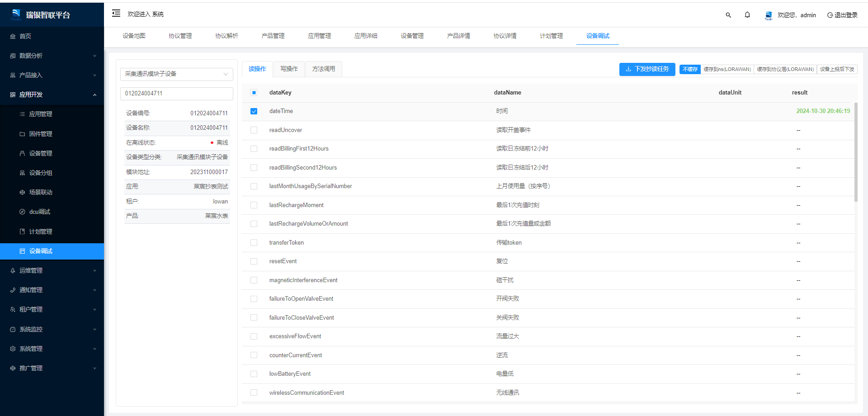The height and width of the screenshot is (416, 868).
Task: Open the search magnifier icon
Action: point(728,15)
